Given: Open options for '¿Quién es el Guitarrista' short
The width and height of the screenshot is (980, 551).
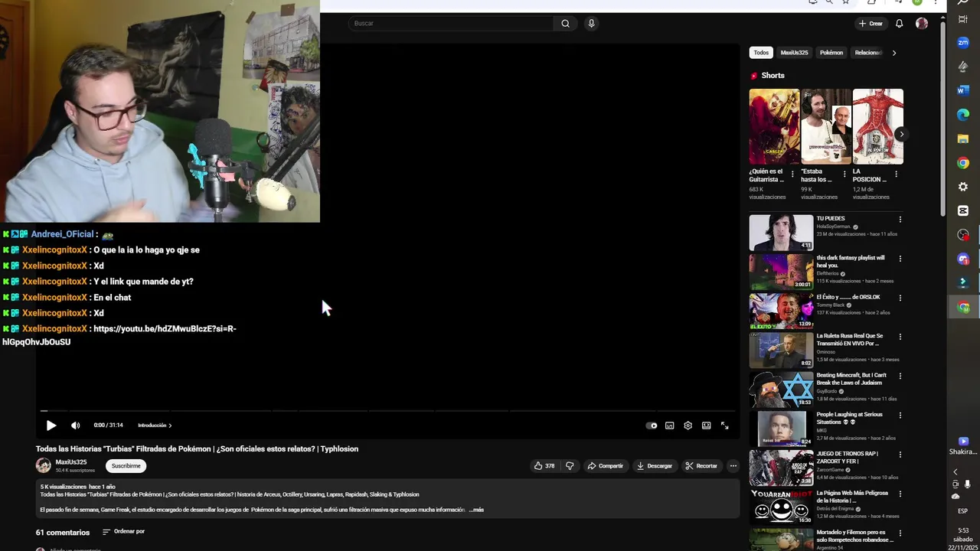Looking at the screenshot, I should 792,174.
